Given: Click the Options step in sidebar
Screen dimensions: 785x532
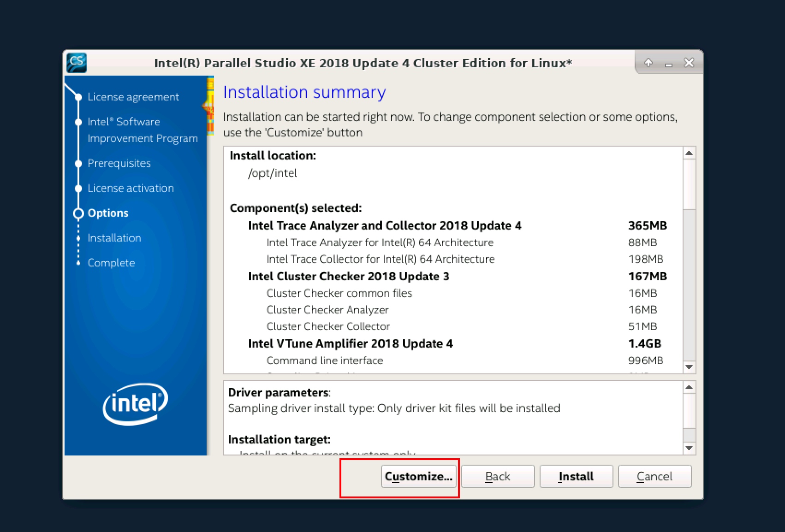Looking at the screenshot, I should (108, 213).
